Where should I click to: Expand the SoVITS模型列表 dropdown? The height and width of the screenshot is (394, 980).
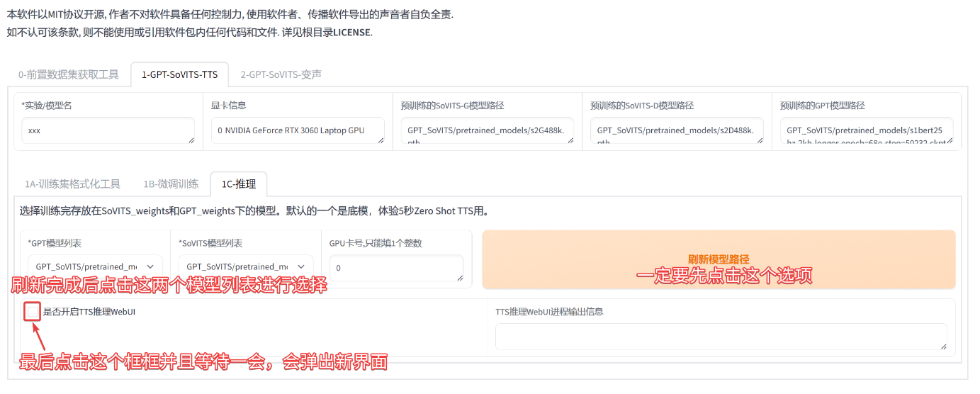[x=245, y=266]
